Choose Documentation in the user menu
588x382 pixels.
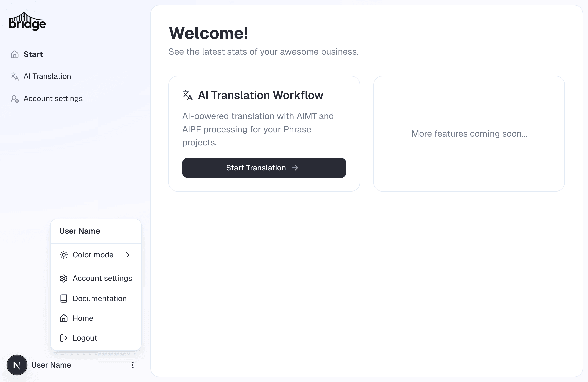coord(100,298)
